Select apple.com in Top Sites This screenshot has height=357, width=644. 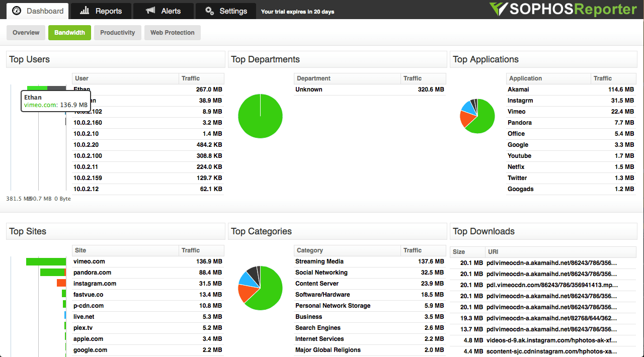(x=148, y=339)
